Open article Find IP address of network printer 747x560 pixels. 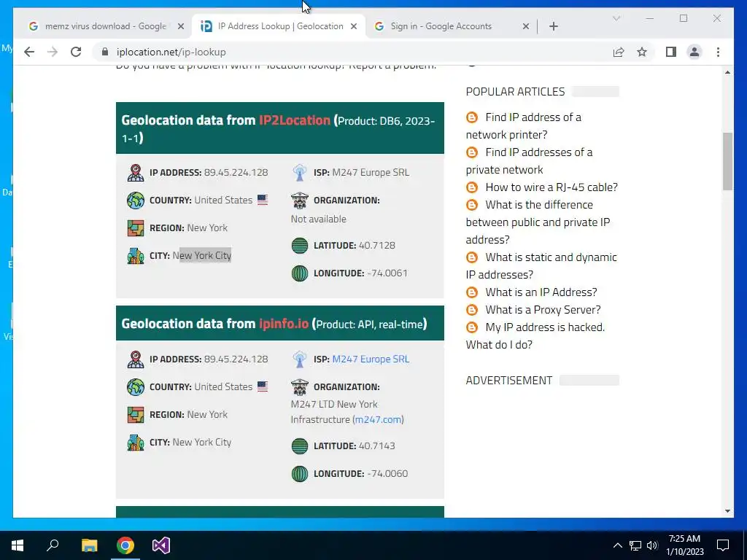click(523, 125)
